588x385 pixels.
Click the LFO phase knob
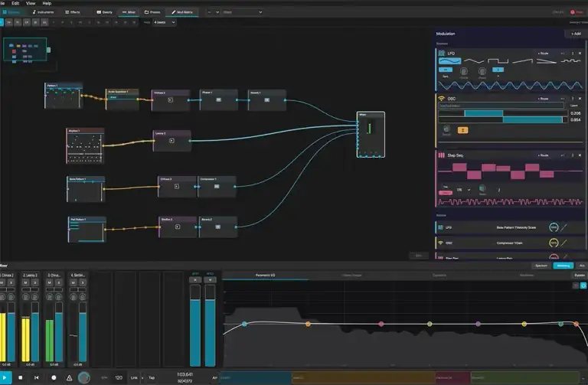(x=482, y=71)
